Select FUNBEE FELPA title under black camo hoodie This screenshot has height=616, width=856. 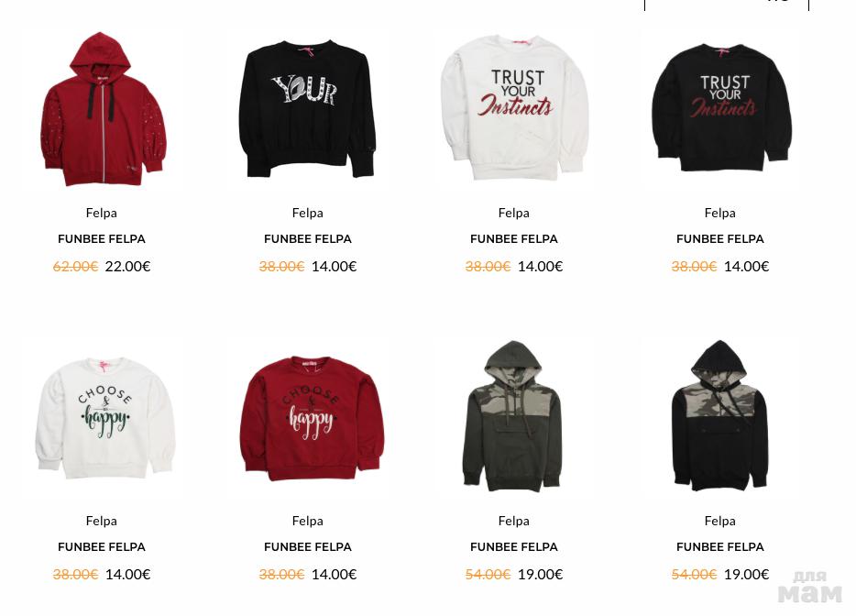(720, 547)
